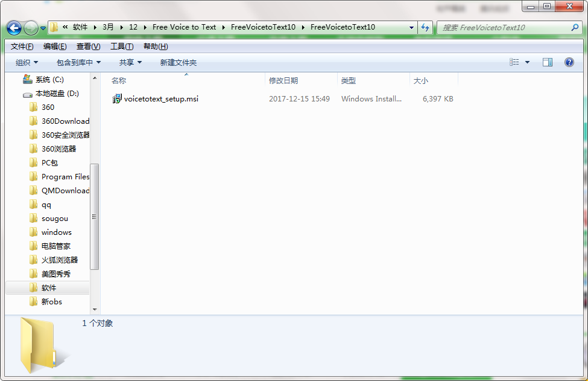Click the folder icon beside sougou
The height and width of the screenshot is (381, 588).
[33, 218]
